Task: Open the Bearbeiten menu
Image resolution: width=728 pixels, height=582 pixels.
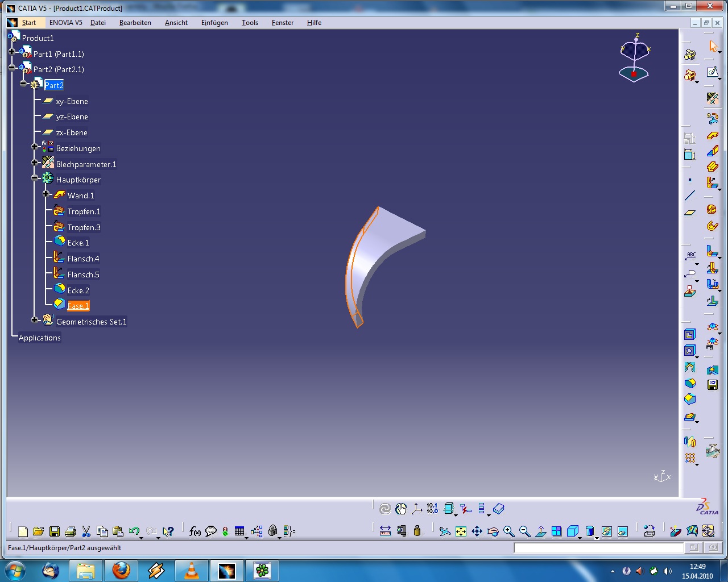Action: pos(135,23)
